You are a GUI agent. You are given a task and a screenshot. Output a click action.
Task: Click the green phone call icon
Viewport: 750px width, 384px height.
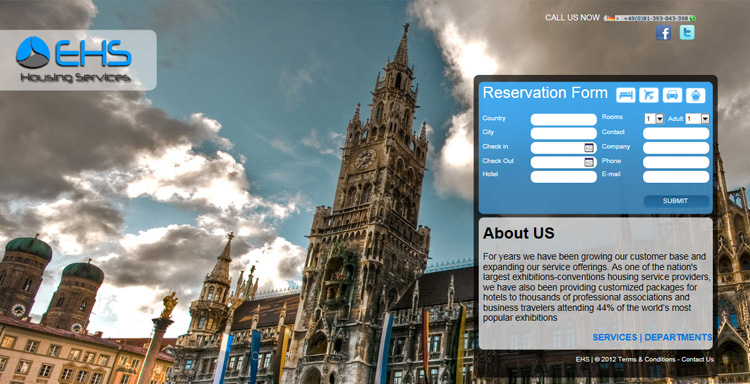point(693,18)
